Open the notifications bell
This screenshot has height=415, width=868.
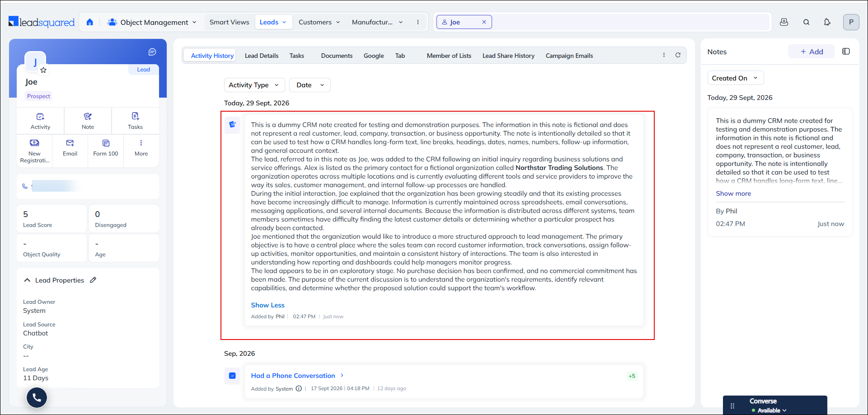[x=827, y=22]
